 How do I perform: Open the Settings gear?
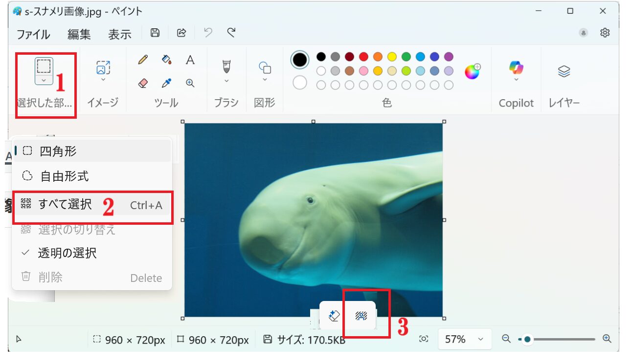pyautogui.click(x=605, y=33)
